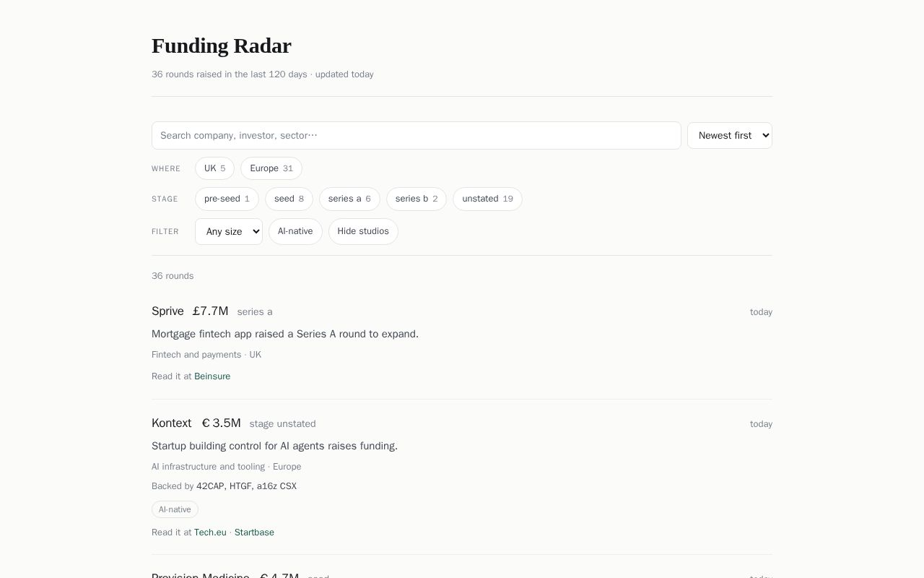The height and width of the screenshot is (578, 924).
Task: Open the Newest first sort dropdown
Action: point(730,135)
